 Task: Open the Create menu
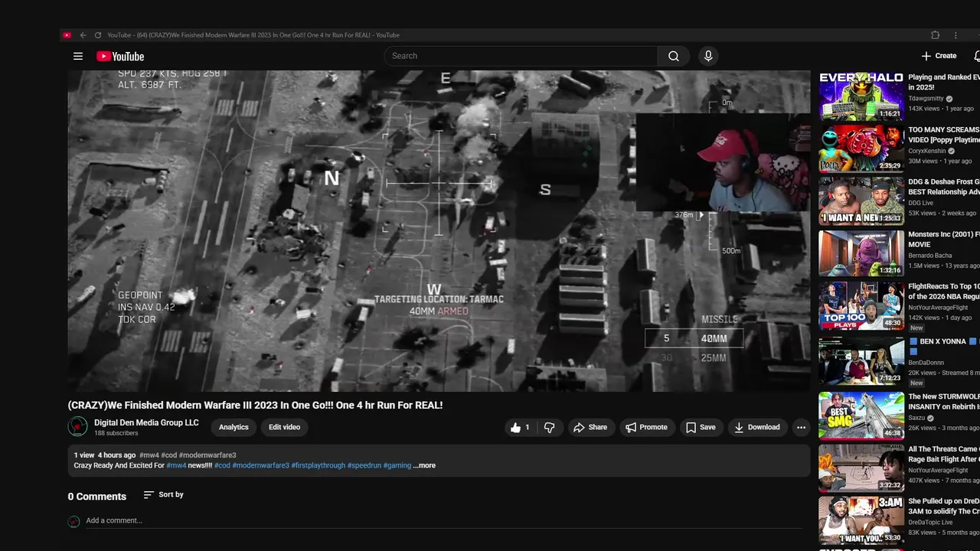click(939, 56)
